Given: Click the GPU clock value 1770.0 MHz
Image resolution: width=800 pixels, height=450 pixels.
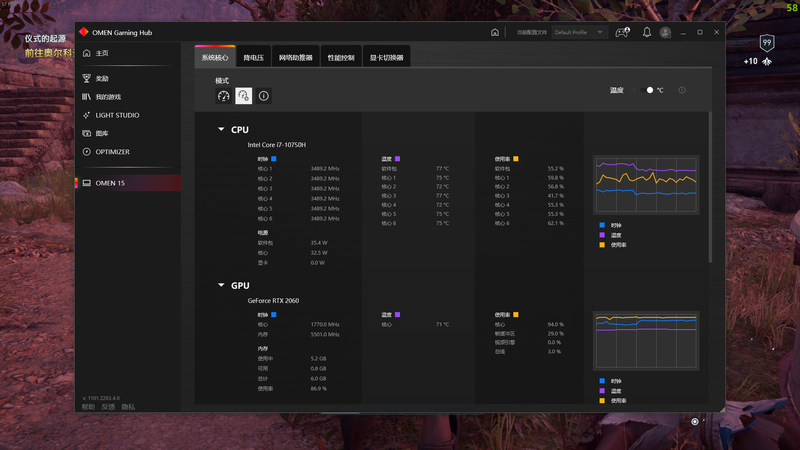Looking at the screenshot, I should (x=325, y=324).
